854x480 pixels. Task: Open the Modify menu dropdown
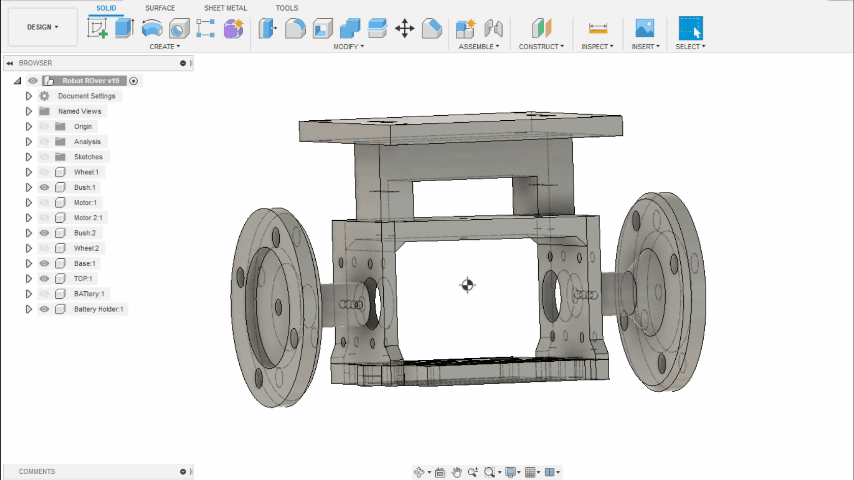[348, 46]
